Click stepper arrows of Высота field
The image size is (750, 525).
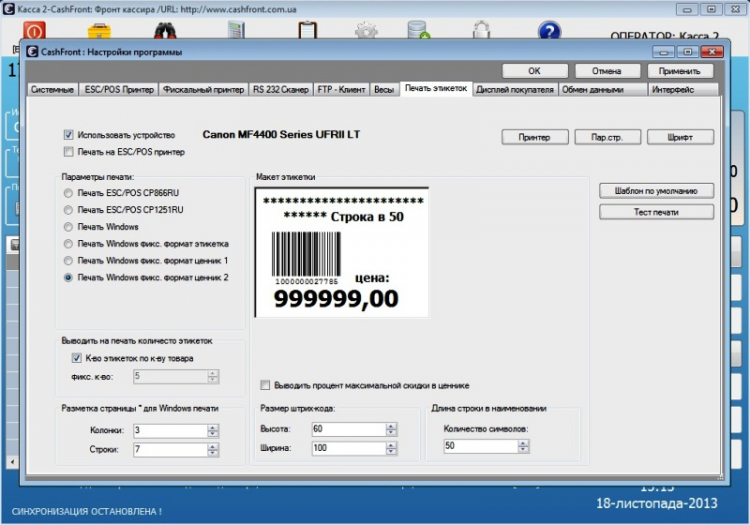[391, 429]
